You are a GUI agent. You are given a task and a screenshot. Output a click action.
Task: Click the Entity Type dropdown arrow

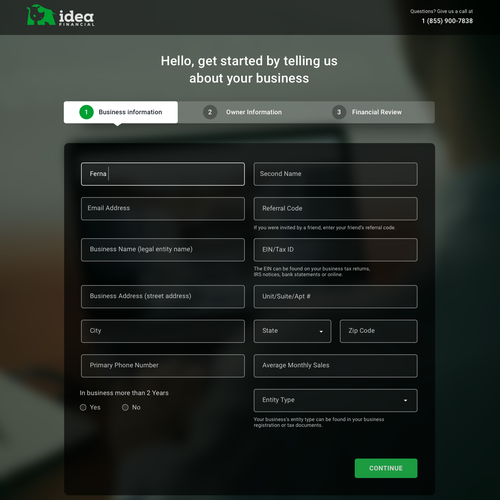point(405,400)
